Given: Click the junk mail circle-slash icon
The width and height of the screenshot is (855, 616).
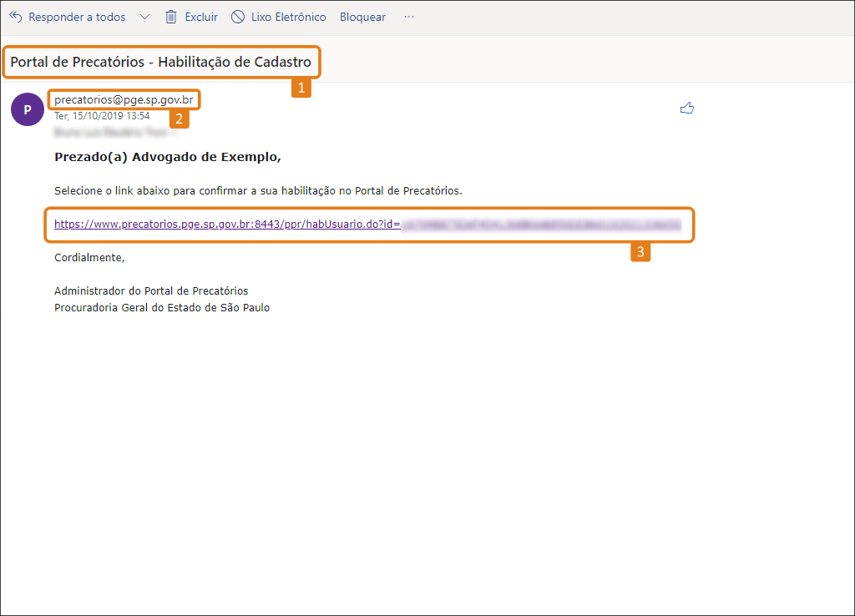Looking at the screenshot, I should (x=238, y=17).
